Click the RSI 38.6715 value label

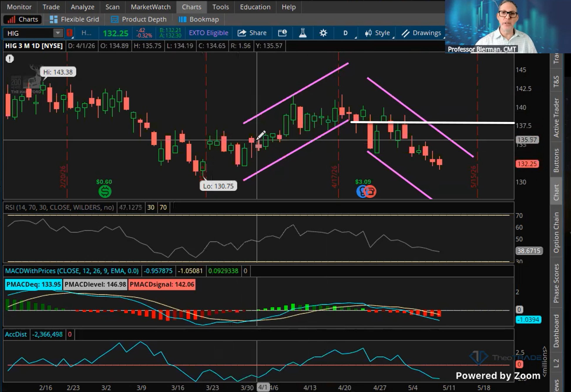(529, 251)
